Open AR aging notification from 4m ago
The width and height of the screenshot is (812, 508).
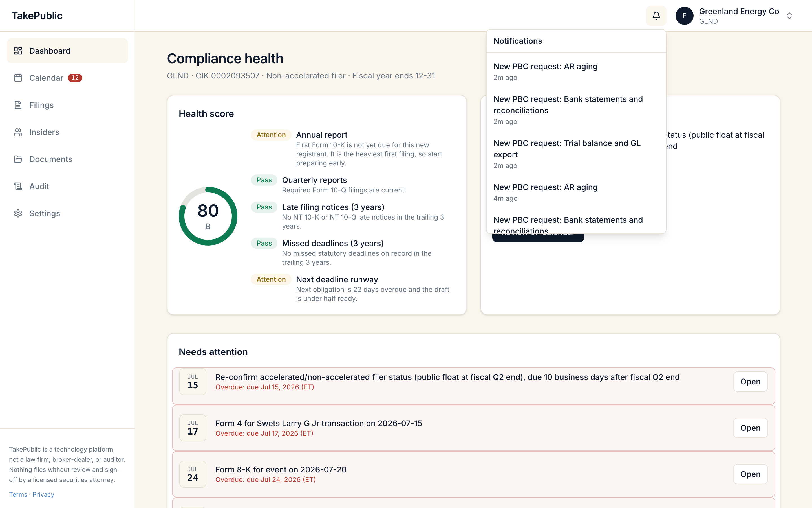point(576,192)
